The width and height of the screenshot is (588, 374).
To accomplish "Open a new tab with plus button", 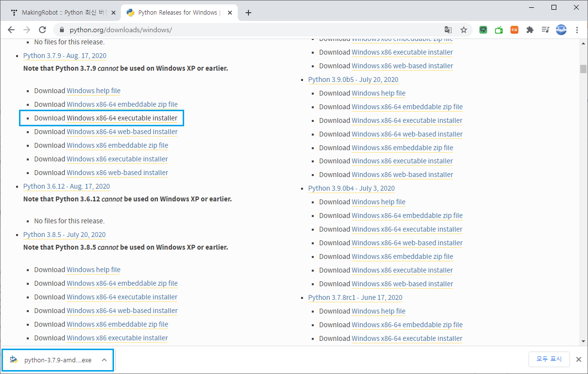I will click(248, 13).
